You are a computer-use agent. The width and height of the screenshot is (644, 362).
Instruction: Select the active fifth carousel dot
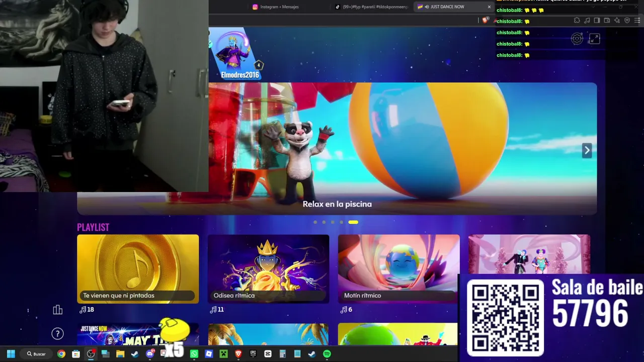coord(353,222)
